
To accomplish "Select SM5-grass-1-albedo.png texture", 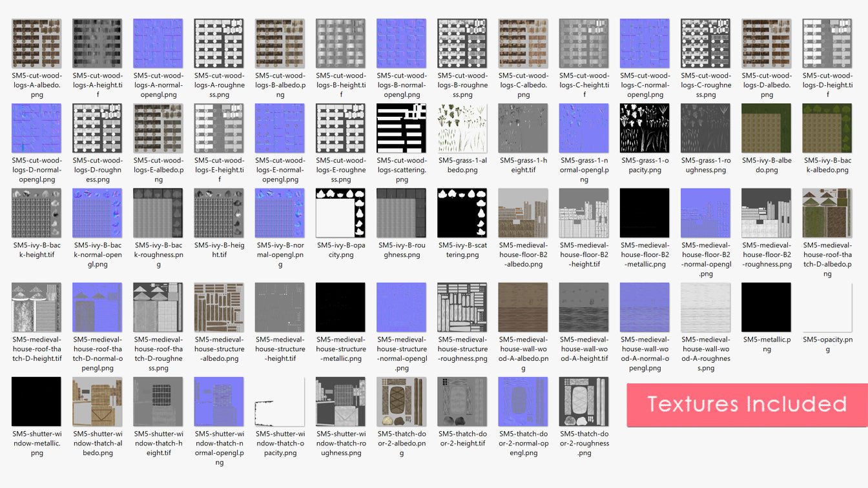I will click(x=462, y=128).
